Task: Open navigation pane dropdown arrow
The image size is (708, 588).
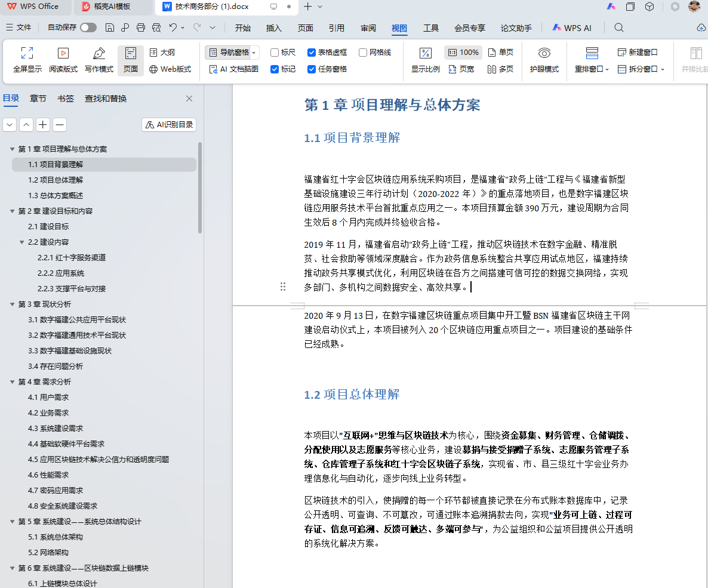Action: (254, 53)
